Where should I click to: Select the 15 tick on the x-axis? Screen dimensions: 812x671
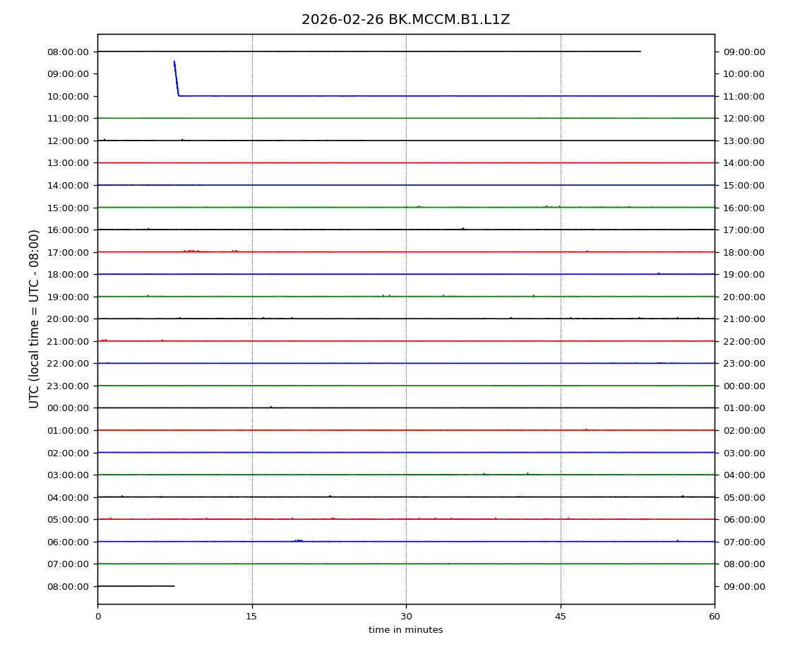point(252,617)
